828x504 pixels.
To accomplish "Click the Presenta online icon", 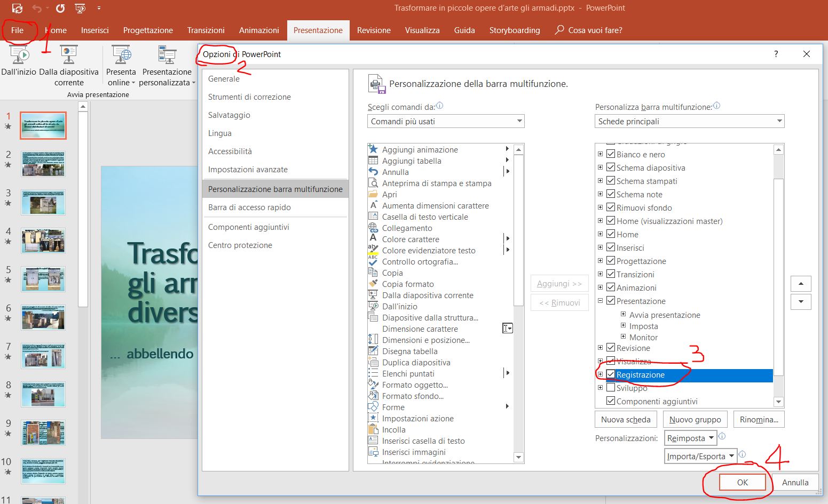I will coord(121,55).
